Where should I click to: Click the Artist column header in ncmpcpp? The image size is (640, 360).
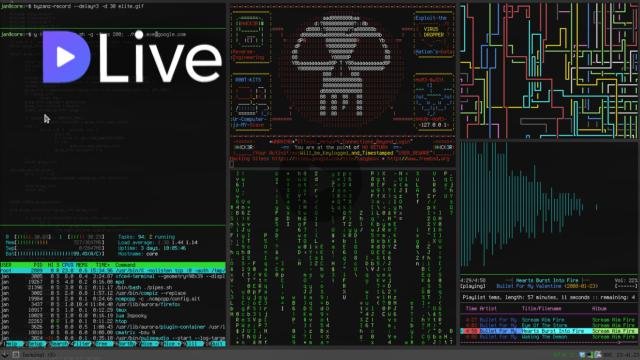tap(488, 309)
